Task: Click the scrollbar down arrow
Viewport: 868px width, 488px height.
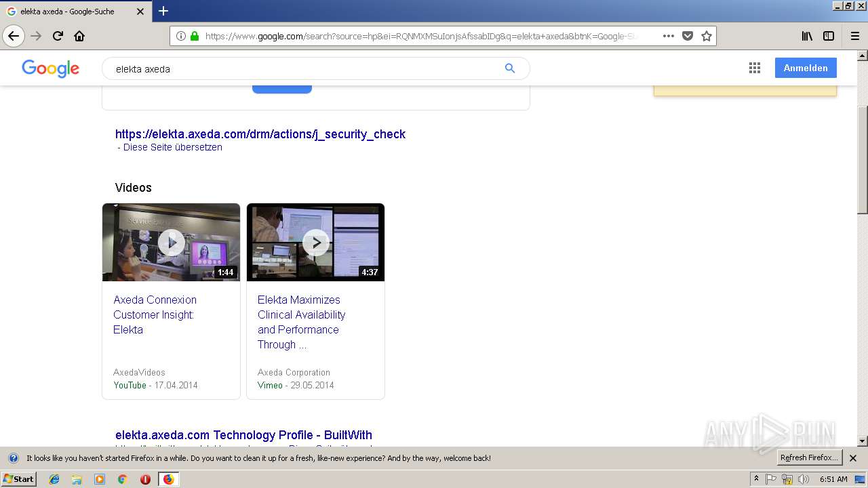Action: [863, 441]
